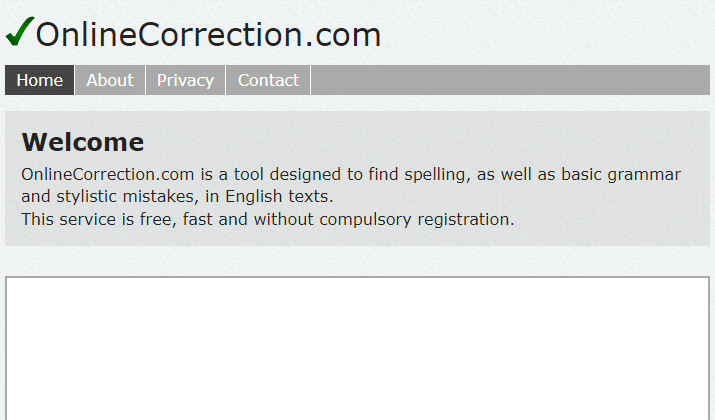
Task: Select the Home navigation tab
Action: [x=40, y=80]
